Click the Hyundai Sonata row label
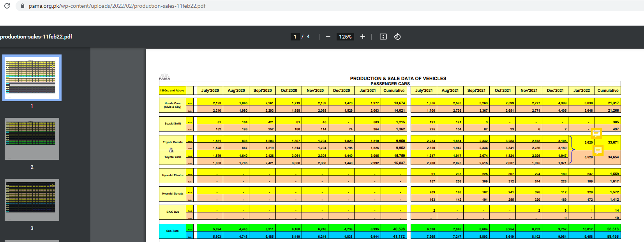 click(173, 194)
